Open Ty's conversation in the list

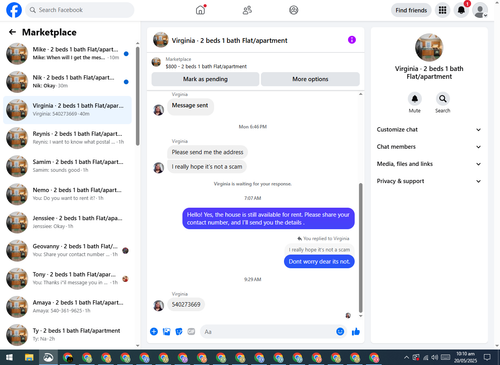[67, 335]
